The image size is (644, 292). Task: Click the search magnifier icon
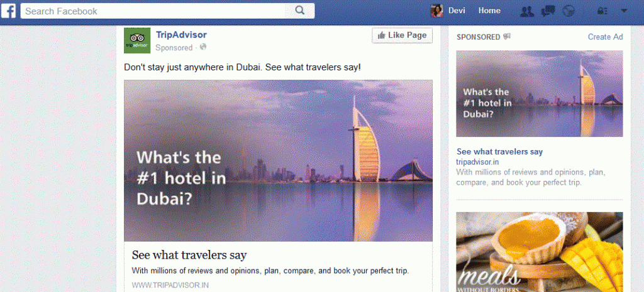pyautogui.click(x=300, y=11)
